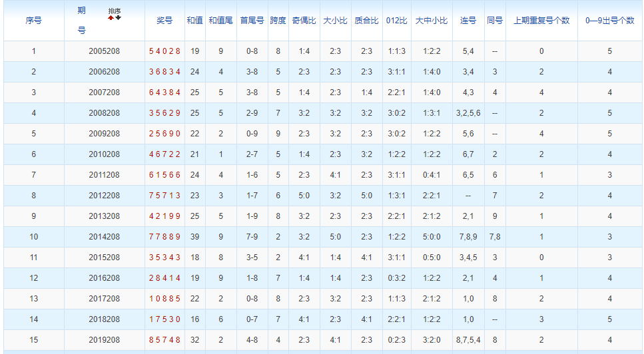The image size is (644, 354).
Task: Sort ascending with the red up arrow
Action: click(x=111, y=18)
